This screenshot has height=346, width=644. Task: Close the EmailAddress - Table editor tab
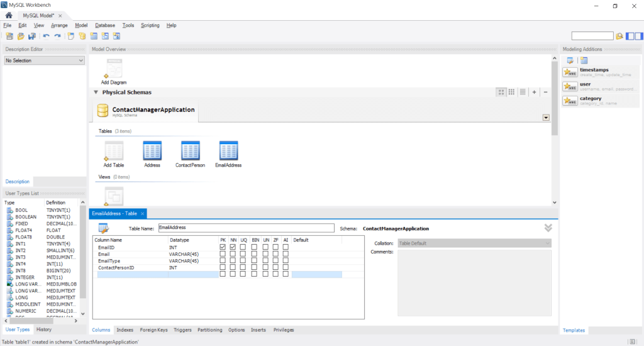point(143,214)
